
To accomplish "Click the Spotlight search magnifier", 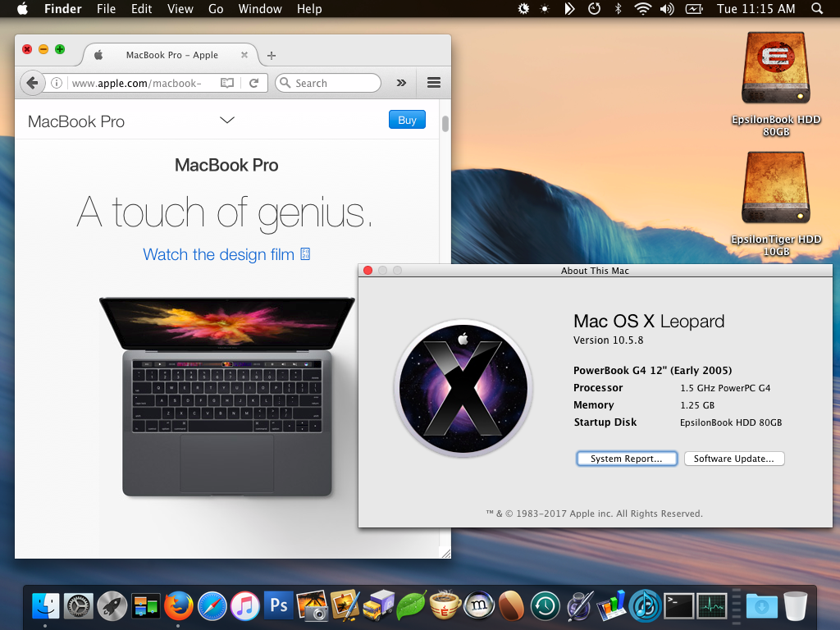I will pyautogui.click(x=817, y=8).
